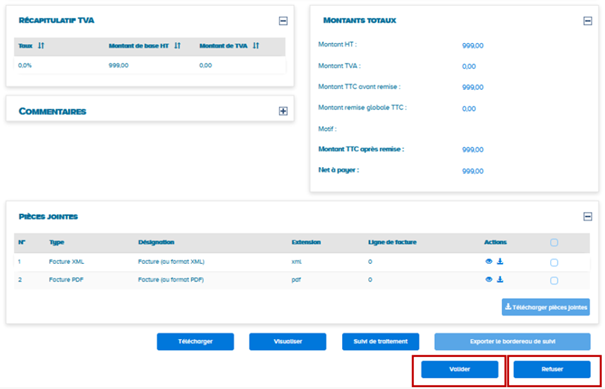Validate the invoice with Valider
The height and width of the screenshot is (389, 605).
pos(460,369)
